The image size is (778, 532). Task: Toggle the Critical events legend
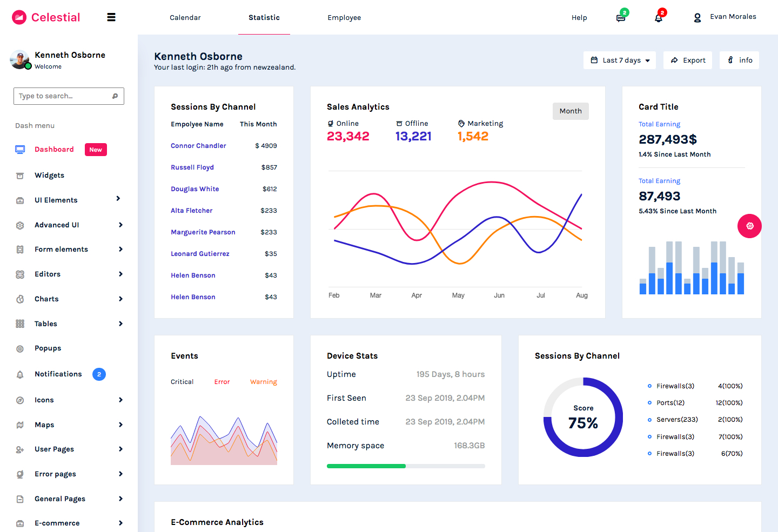pos(182,382)
